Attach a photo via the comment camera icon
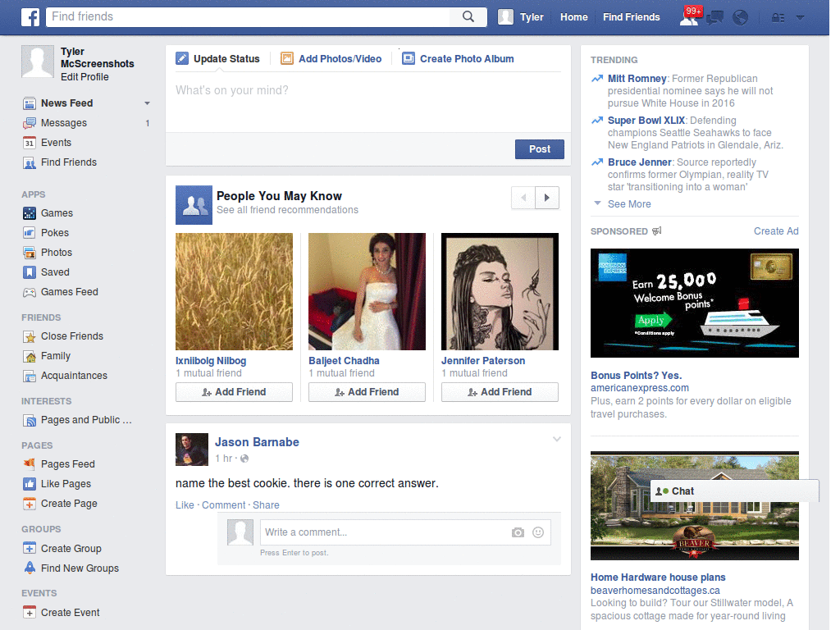840x630 pixels. click(x=517, y=532)
